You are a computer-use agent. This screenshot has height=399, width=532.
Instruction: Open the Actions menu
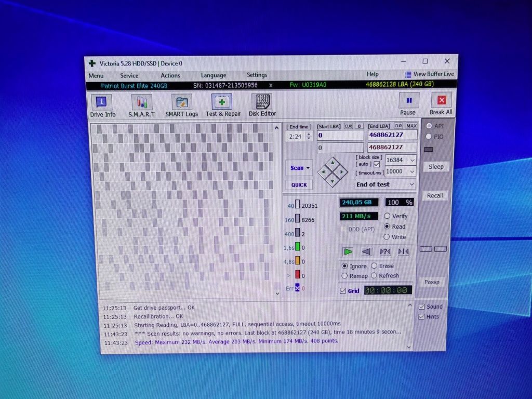[170, 75]
